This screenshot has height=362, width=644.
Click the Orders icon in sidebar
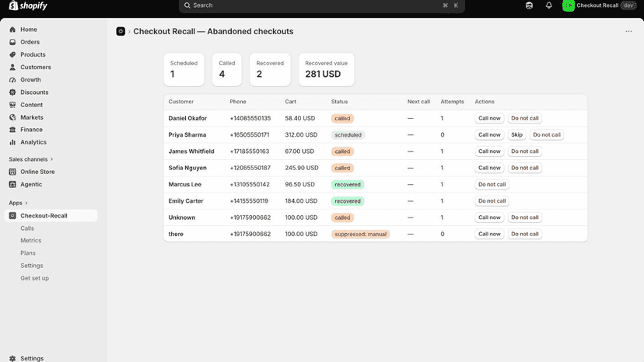click(12, 42)
